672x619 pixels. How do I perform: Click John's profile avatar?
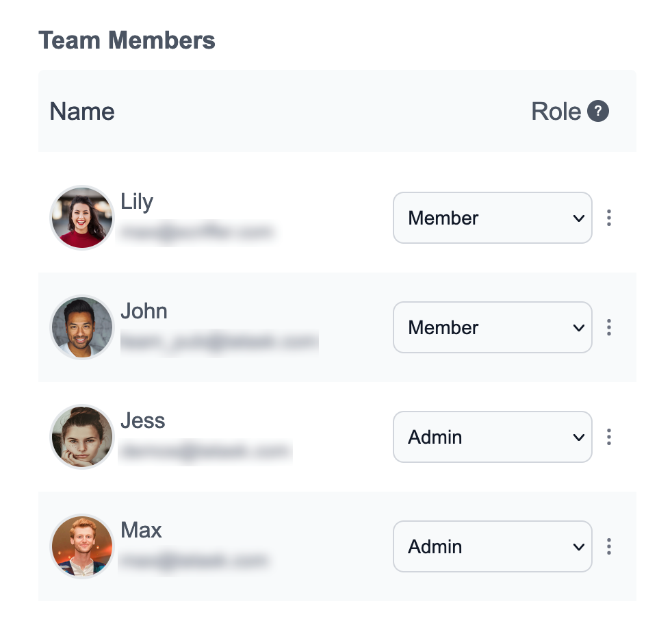(x=82, y=327)
